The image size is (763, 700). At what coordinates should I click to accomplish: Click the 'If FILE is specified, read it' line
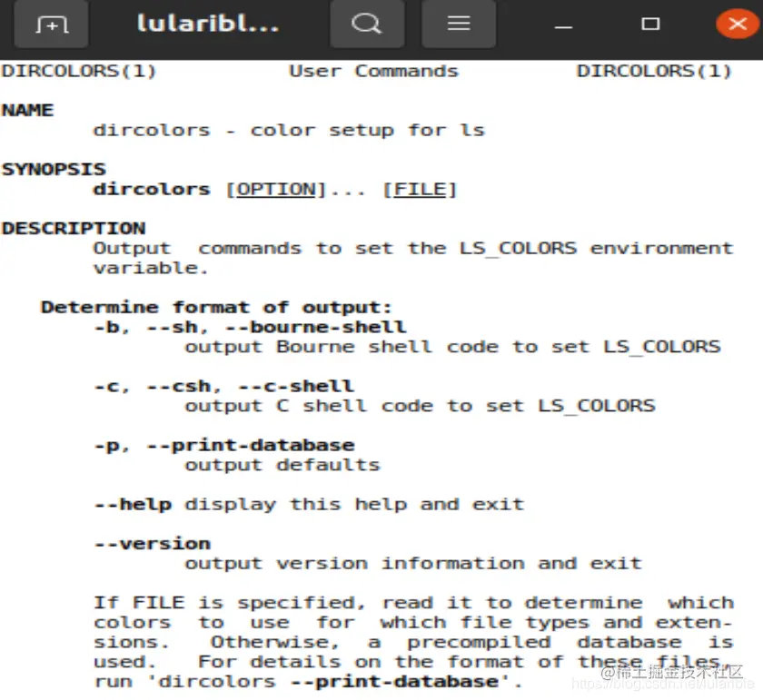413,603
